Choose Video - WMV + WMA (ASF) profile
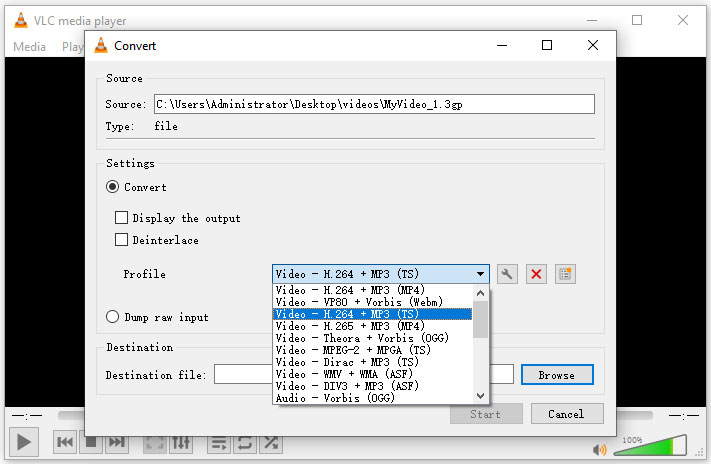 point(372,374)
